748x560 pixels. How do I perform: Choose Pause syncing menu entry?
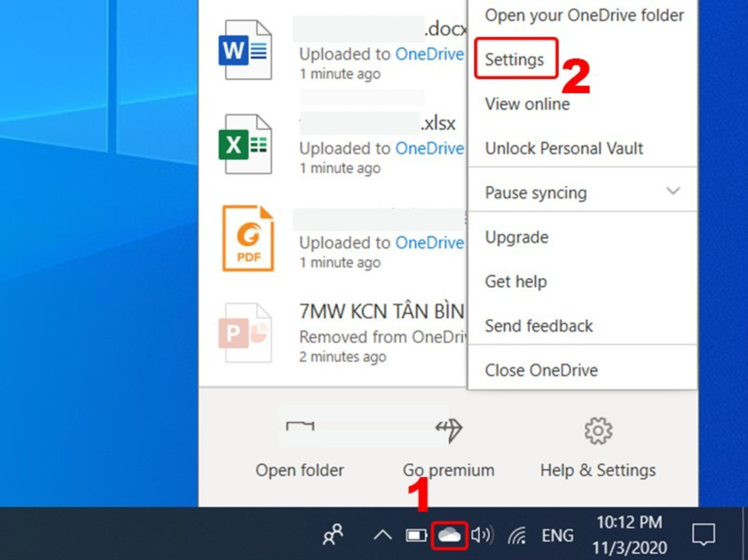[583, 192]
